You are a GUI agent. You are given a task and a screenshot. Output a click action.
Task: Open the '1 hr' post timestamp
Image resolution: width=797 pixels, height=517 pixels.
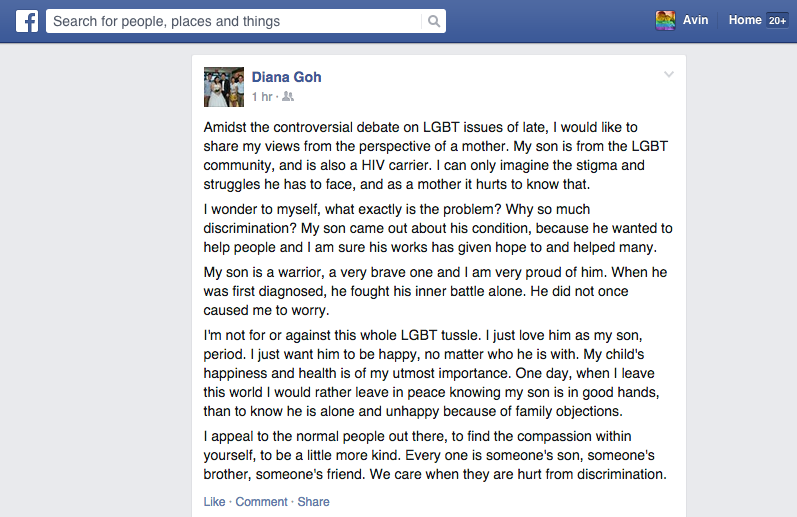[x=262, y=97]
